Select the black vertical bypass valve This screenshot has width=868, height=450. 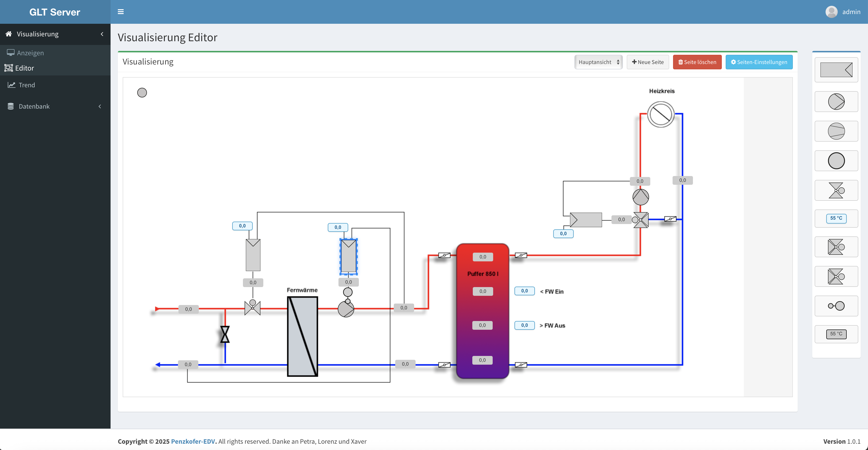click(225, 334)
